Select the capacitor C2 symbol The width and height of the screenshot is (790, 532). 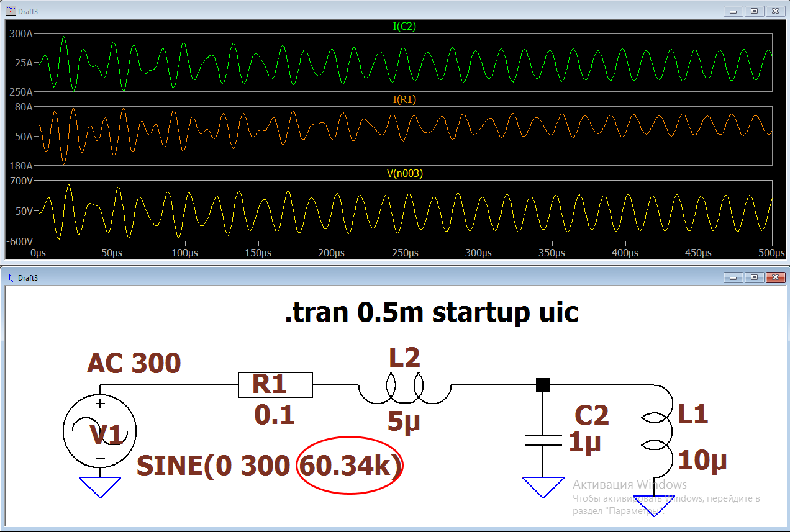pos(543,441)
